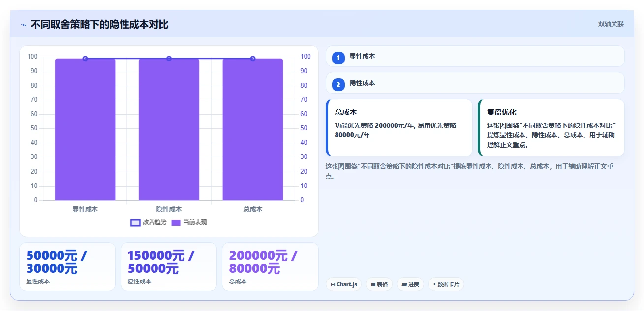Click the 数据卡片 tag
The width and height of the screenshot is (644, 311).
pyautogui.click(x=446, y=284)
